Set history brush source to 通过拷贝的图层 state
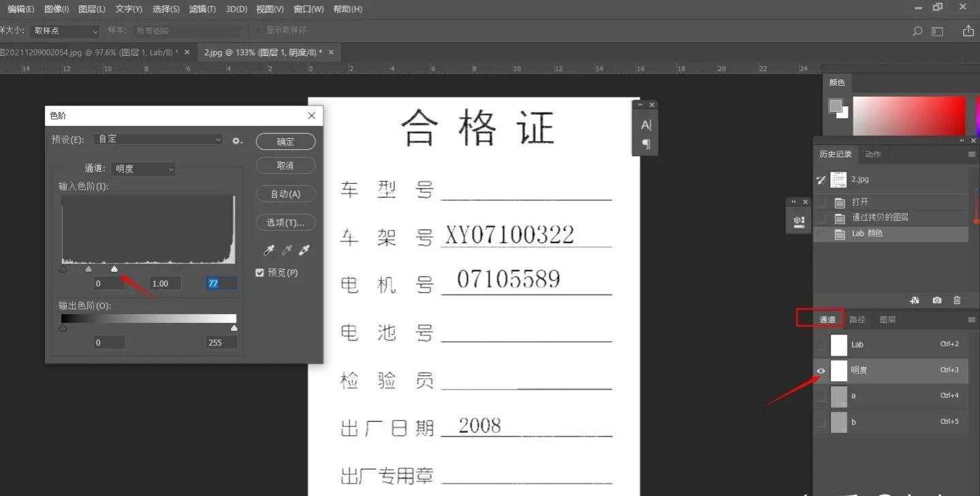 tap(822, 218)
